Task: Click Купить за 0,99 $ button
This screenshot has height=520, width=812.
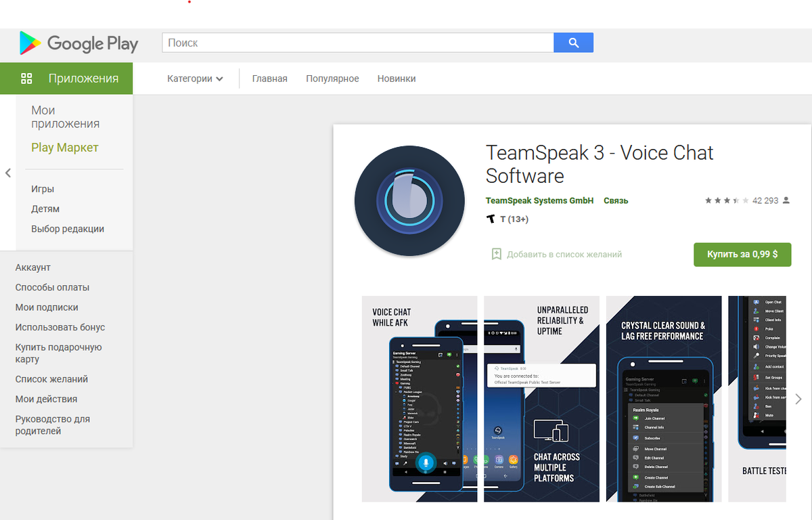Action: [742, 255]
